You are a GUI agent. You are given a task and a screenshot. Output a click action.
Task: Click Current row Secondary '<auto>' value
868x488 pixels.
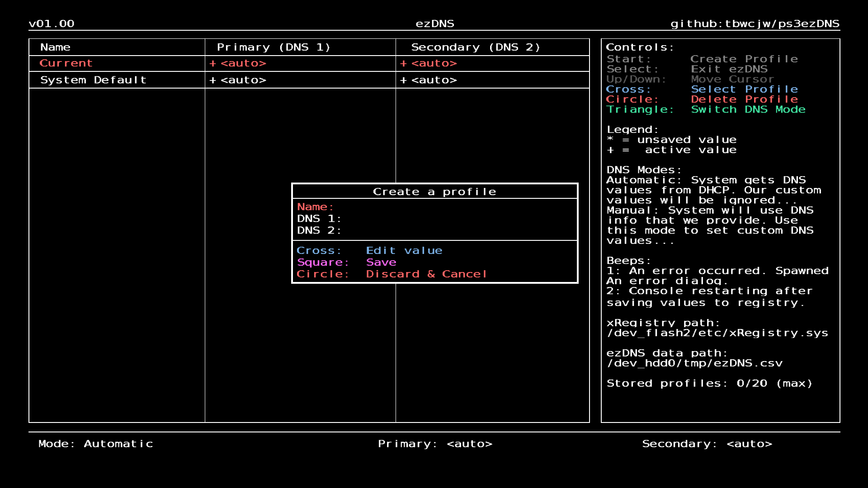pyautogui.click(x=434, y=64)
